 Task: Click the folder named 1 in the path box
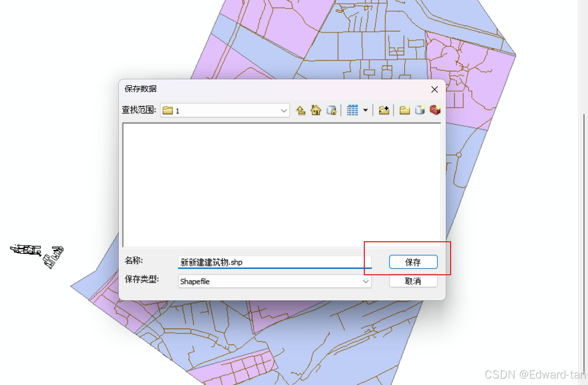pyautogui.click(x=178, y=110)
